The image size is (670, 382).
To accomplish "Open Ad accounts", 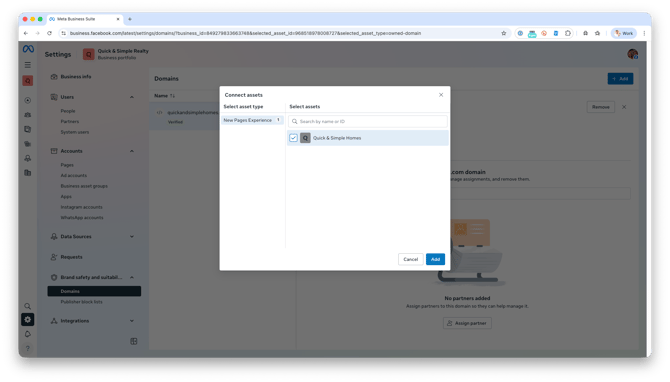I will (x=73, y=175).
